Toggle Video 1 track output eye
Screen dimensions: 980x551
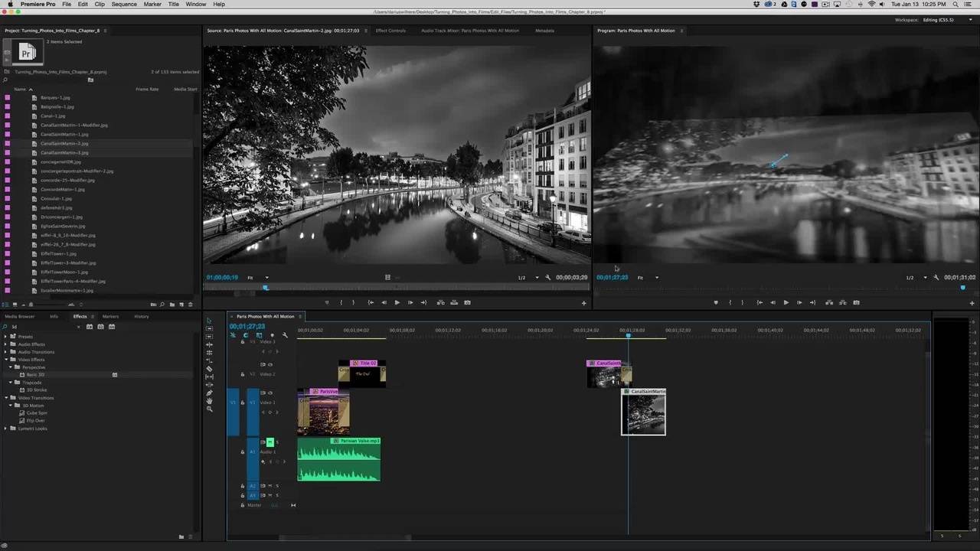[269, 393]
